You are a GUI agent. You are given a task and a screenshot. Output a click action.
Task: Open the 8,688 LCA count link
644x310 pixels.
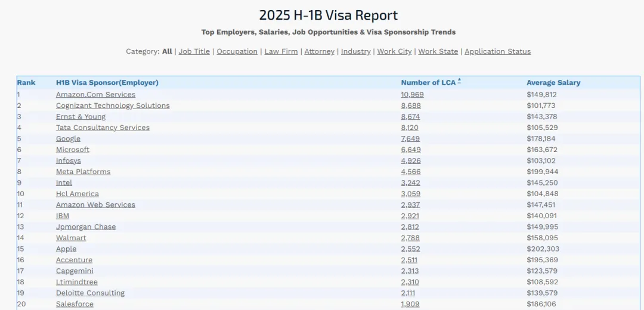click(x=411, y=106)
